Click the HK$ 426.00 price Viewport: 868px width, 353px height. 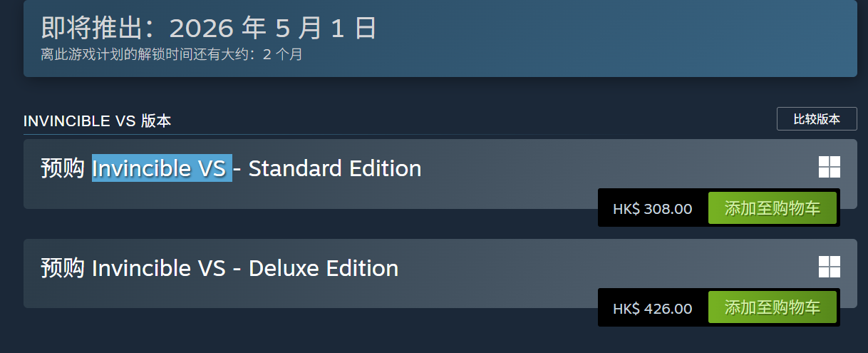652,309
